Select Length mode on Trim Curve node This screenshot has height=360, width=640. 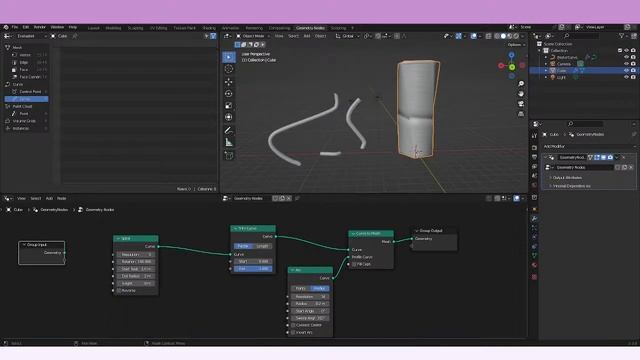[x=262, y=246]
